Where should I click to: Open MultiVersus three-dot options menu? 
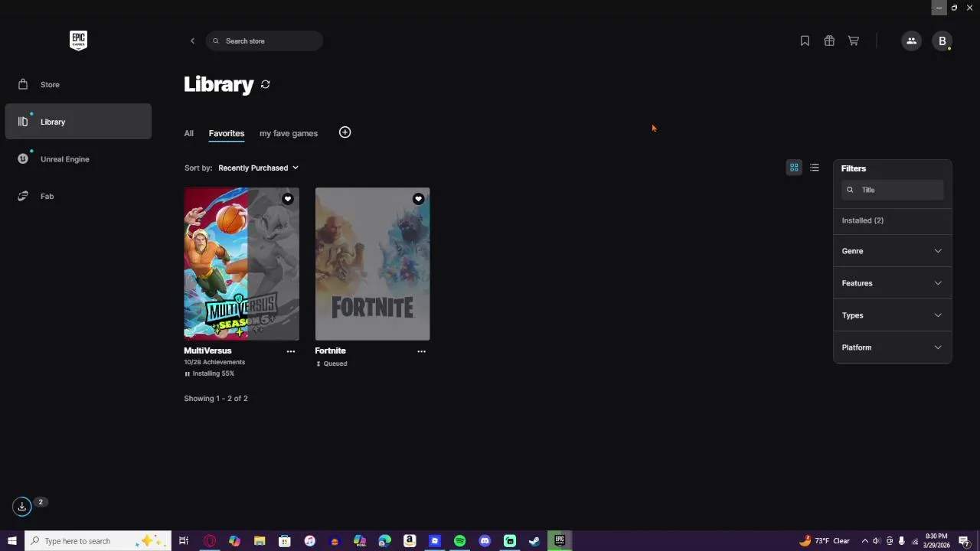pyautogui.click(x=291, y=351)
